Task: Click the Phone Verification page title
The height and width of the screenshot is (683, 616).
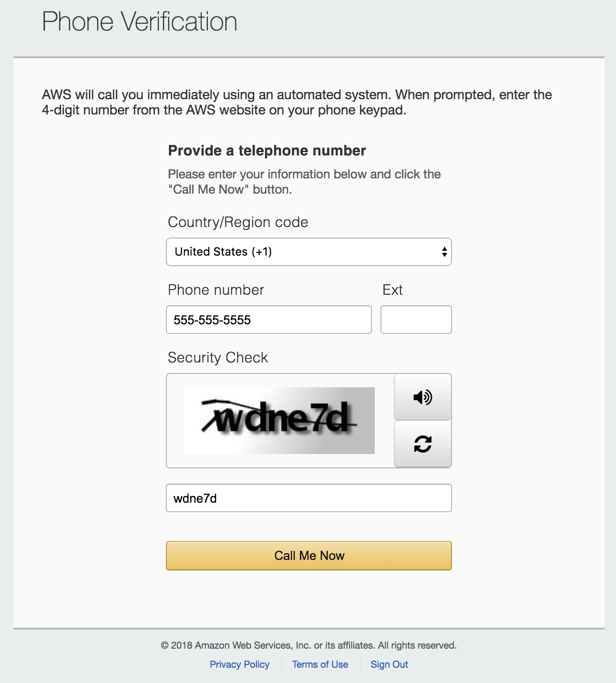Action: click(140, 22)
